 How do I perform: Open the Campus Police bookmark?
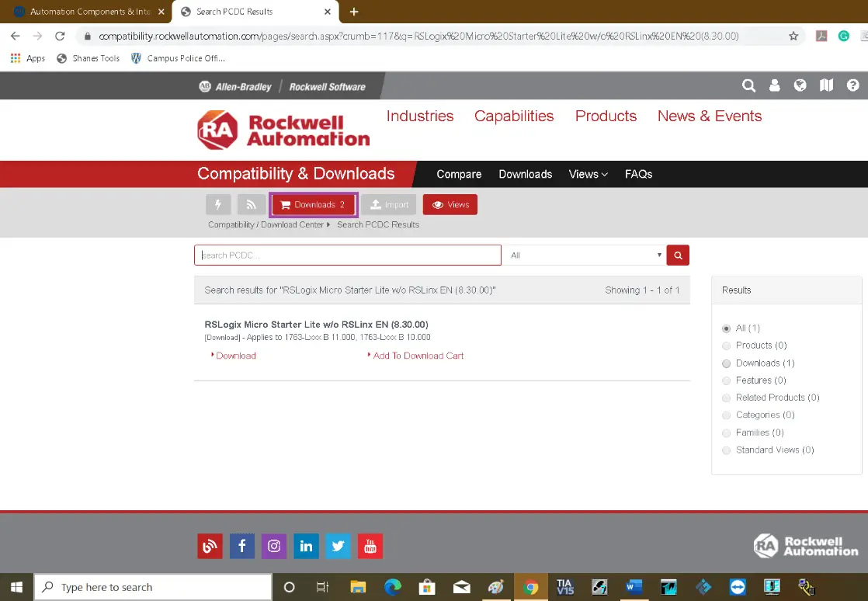coord(179,58)
